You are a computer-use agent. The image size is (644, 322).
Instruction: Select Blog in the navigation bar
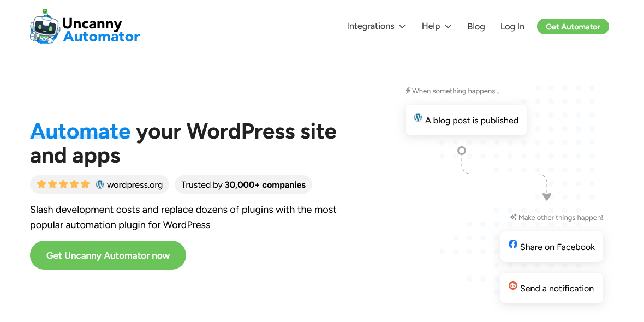[476, 26]
